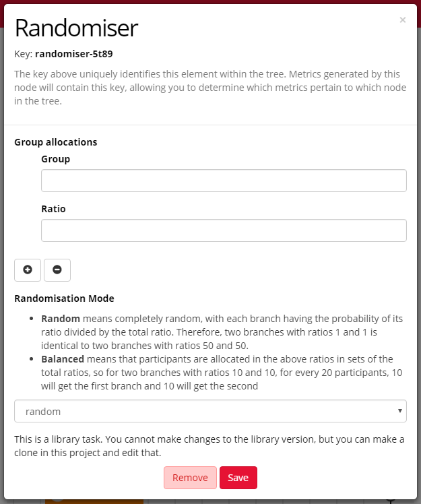Click the library task notice text

click(209, 446)
